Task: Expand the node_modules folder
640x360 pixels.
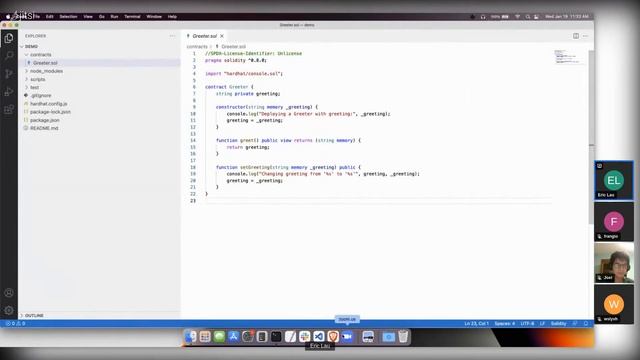Action: pos(100,71)
